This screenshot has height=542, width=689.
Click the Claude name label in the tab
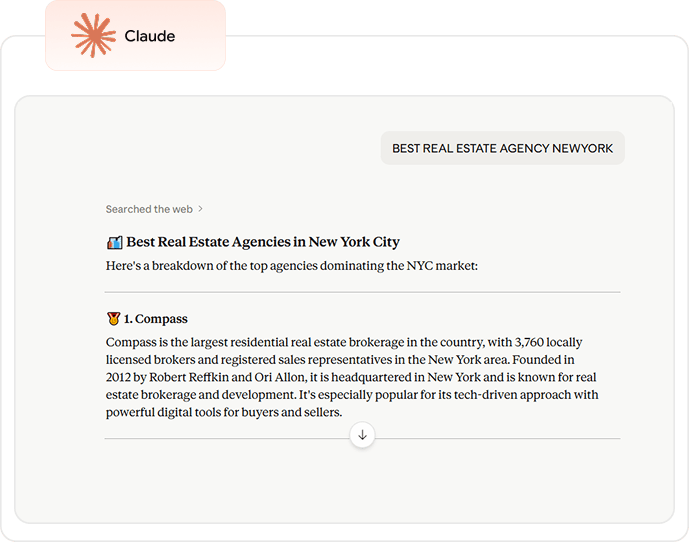[150, 37]
